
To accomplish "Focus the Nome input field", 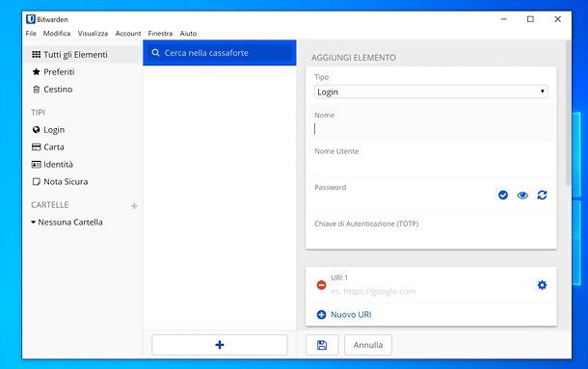I will tap(431, 129).
